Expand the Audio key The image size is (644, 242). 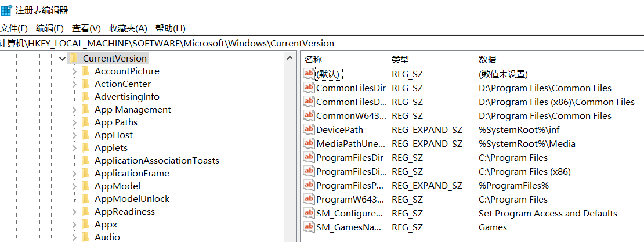click(x=74, y=237)
